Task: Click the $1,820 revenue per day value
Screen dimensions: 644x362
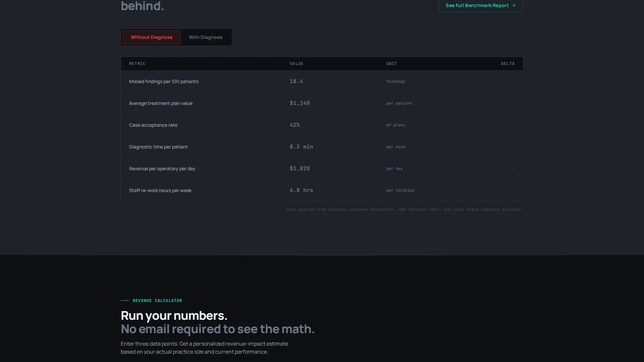Action: coord(300,169)
